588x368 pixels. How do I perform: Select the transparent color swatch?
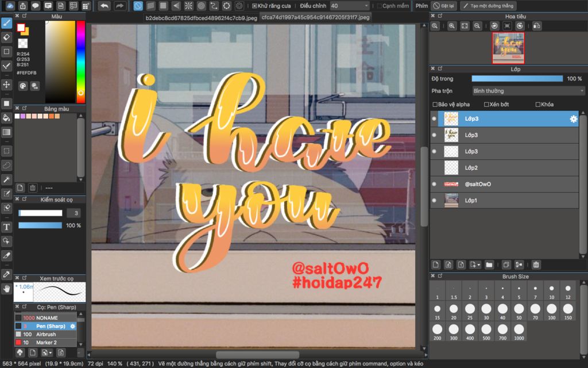pos(23,44)
